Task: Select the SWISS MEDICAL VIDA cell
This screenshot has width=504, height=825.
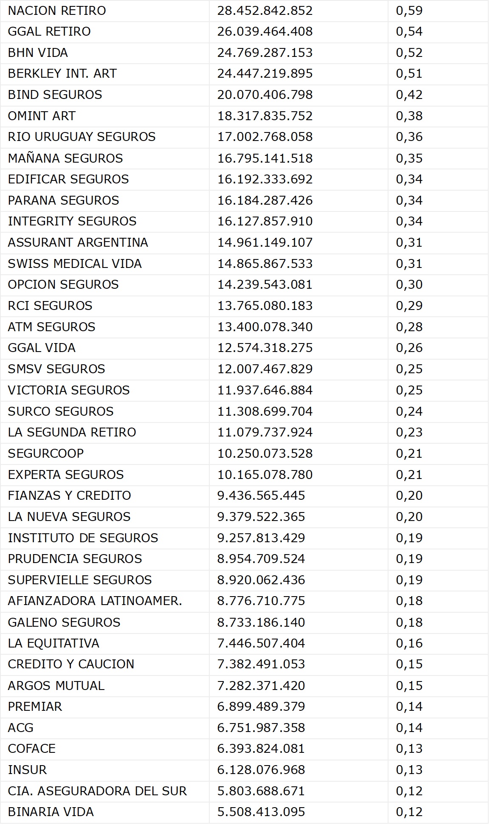Action: (x=75, y=264)
